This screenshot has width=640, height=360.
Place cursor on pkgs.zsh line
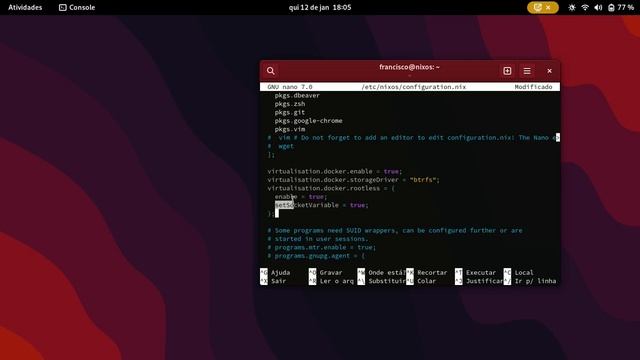tap(290, 104)
